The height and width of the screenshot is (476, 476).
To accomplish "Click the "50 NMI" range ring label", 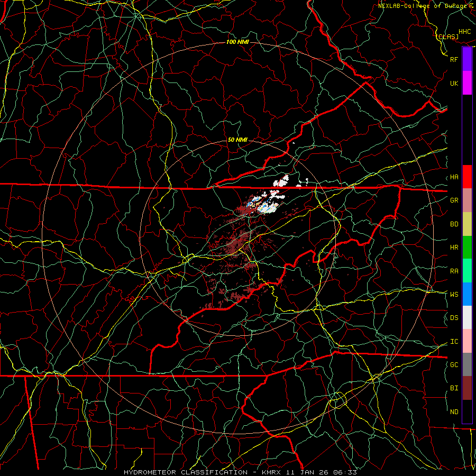I will pyautogui.click(x=237, y=140).
